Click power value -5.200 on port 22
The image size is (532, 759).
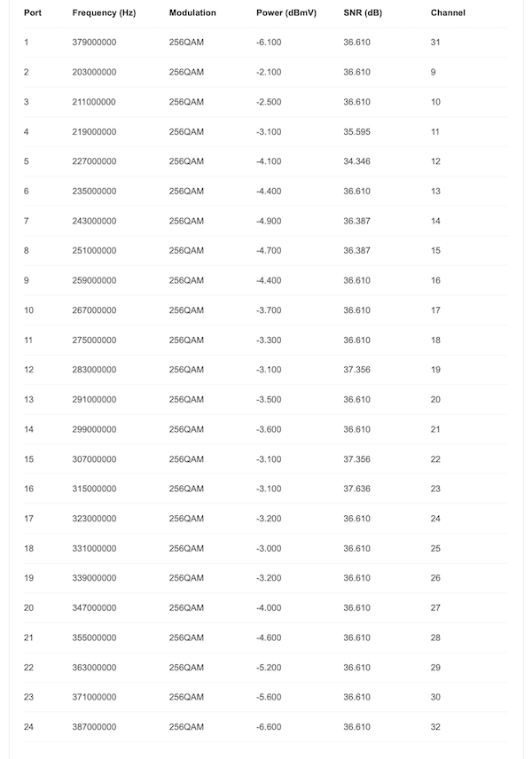[269, 667]
